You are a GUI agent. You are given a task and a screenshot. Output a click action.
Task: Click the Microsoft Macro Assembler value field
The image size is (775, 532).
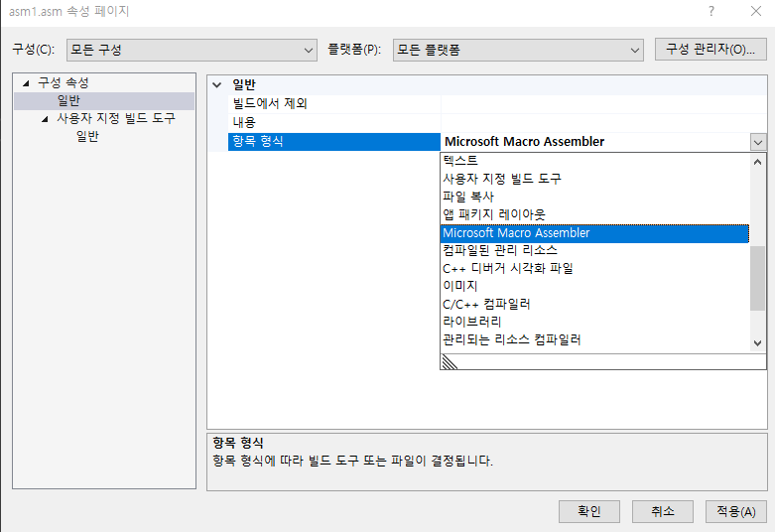click(595, 142)
